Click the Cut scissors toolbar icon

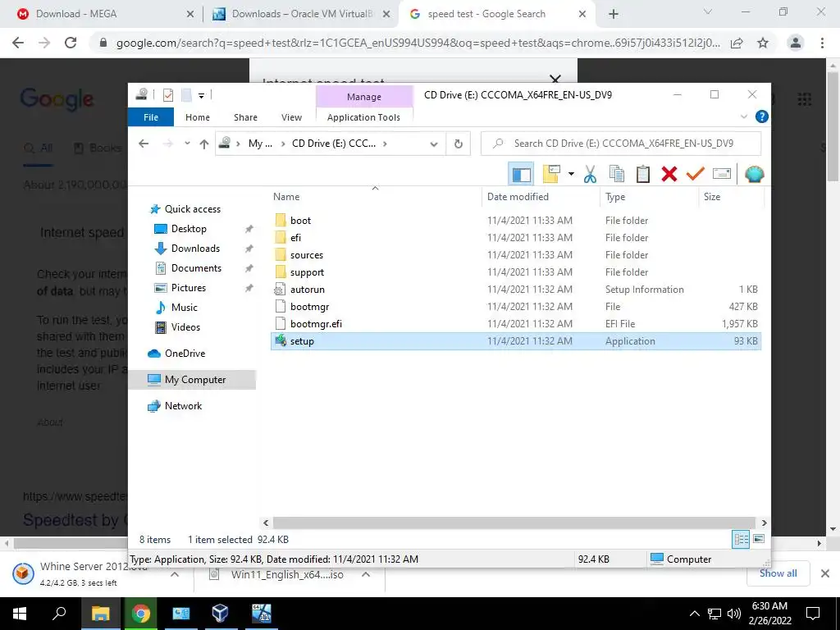pos(590,174)
